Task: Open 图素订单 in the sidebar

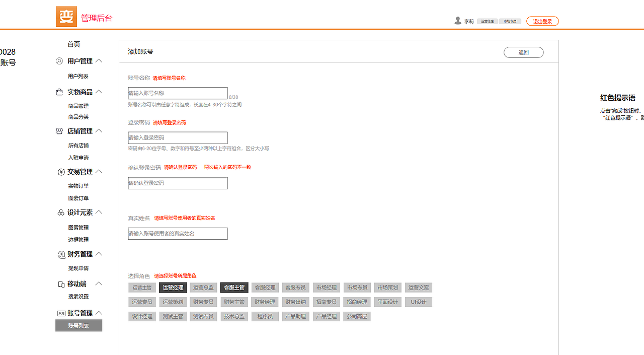Action: [78, 198]
